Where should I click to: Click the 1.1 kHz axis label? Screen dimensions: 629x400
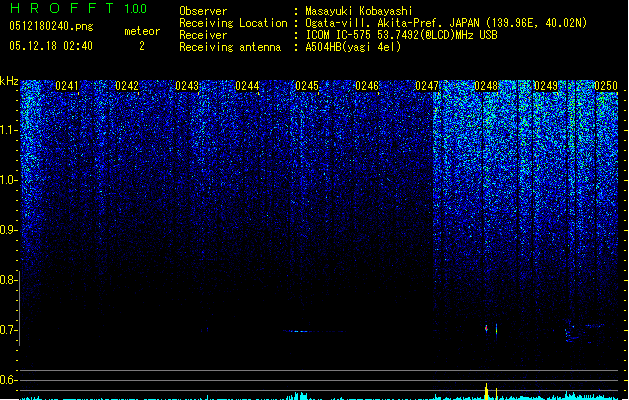pyautogui.click(x=8, y=130)
